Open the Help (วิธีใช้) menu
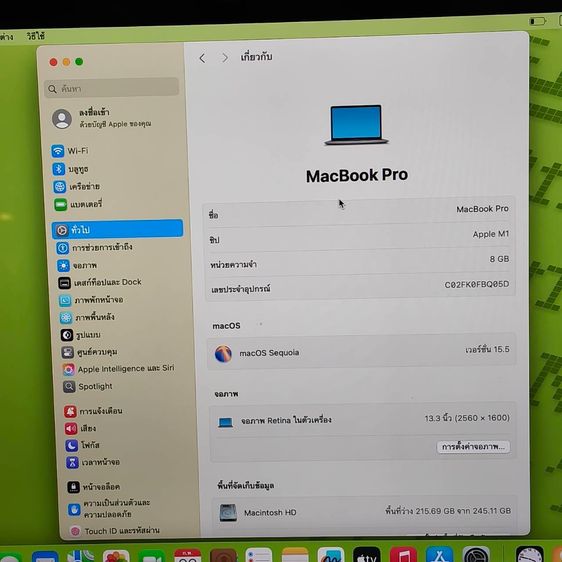This screenshot has width=562, height=562. click(35, 36)
